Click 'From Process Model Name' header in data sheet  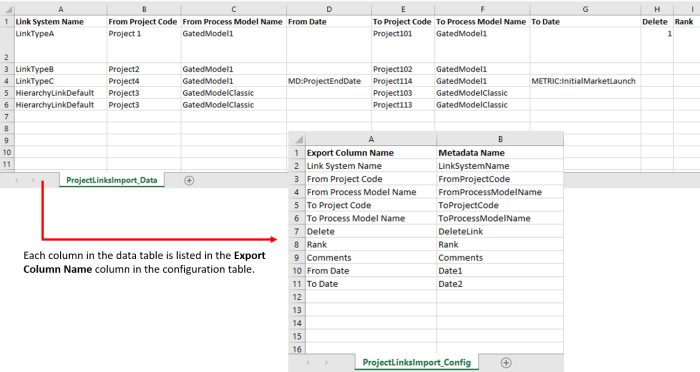point(233,21)
